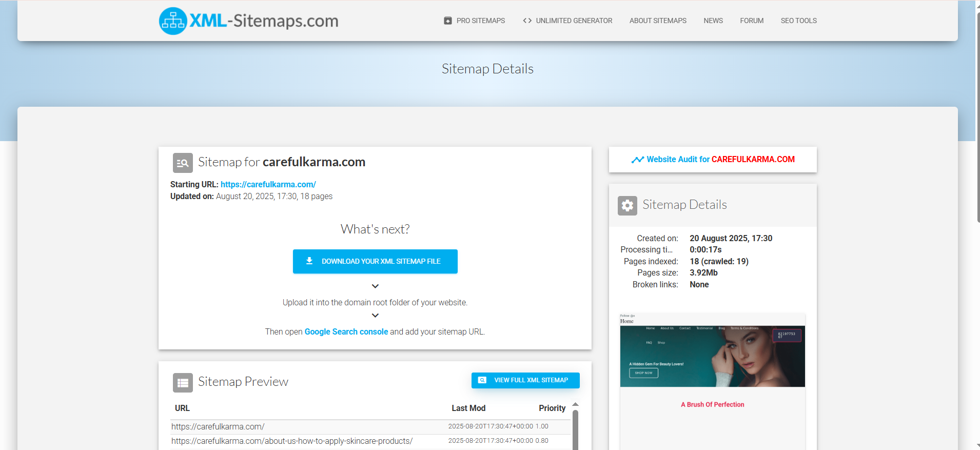Click the sitemap search icon beside carefulkarma.com
The height and width of the screenshot is (450, 980).
point(183,163)
